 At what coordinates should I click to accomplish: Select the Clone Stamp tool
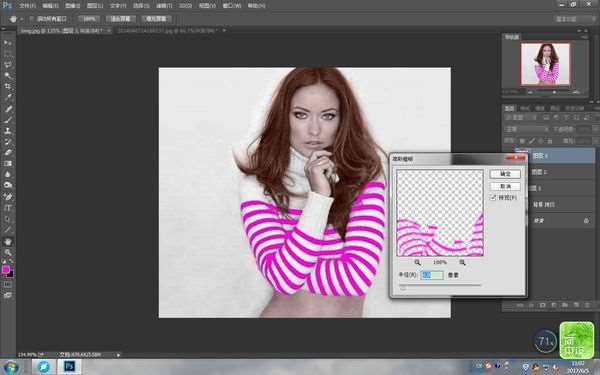pos(8,131)
